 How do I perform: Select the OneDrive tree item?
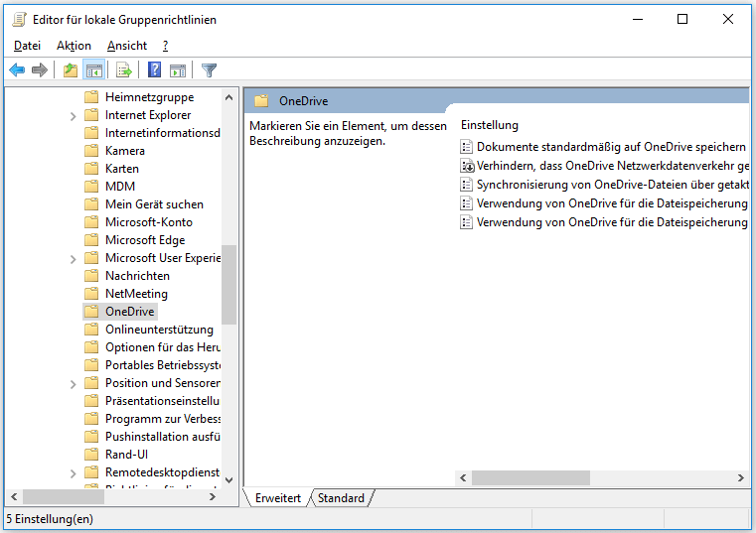coord(130,312)
